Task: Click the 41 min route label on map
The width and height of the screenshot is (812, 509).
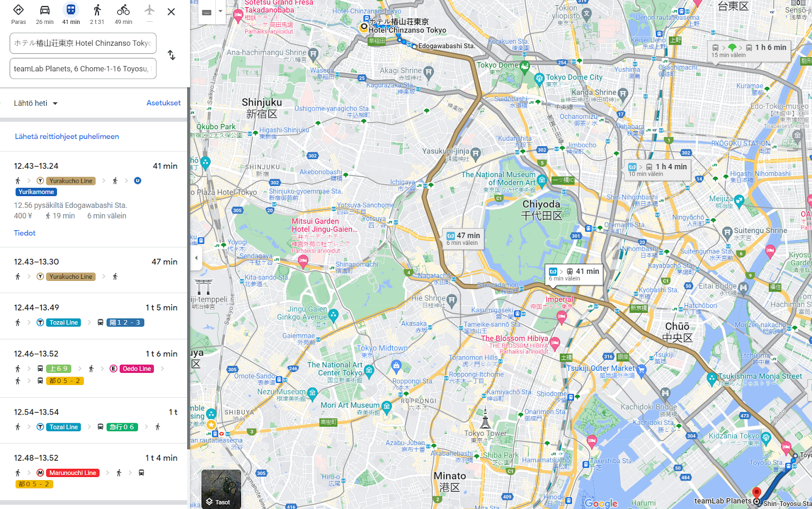Action: click(x=574, y=274)
